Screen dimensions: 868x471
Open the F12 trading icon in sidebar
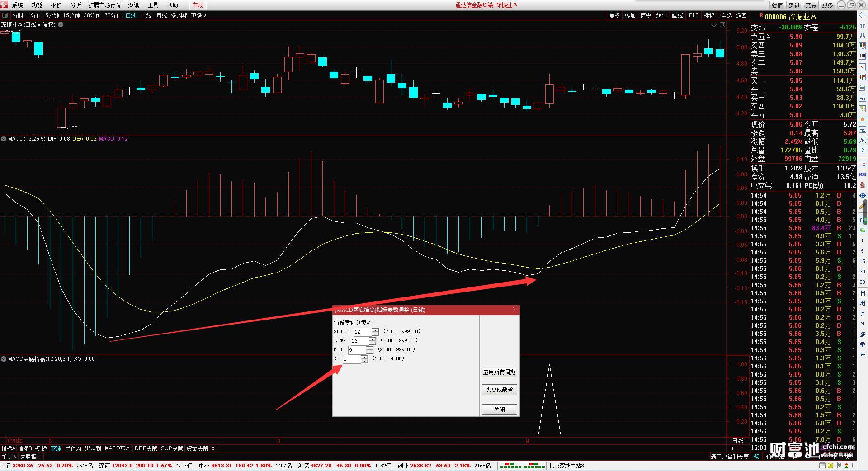863,130
